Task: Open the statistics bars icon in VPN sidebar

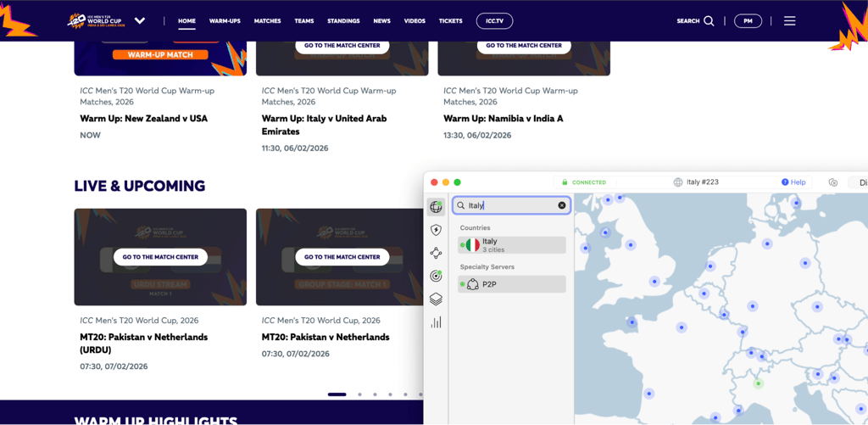Action: pyautogui.click(x=436, y=322)
